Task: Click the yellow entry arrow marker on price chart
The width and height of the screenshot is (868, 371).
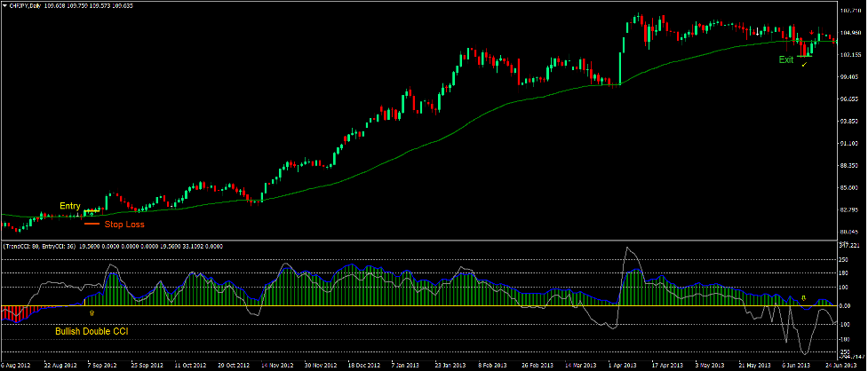Action: click(92, 212)
